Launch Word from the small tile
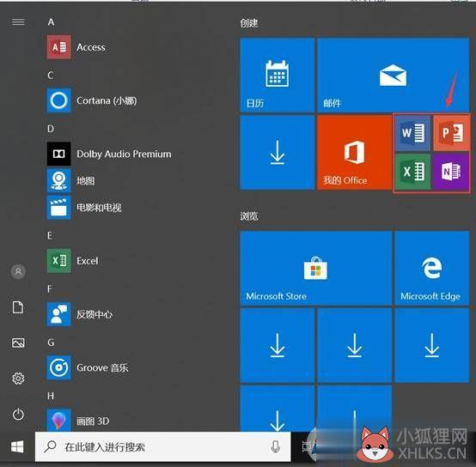 point(412,133)
